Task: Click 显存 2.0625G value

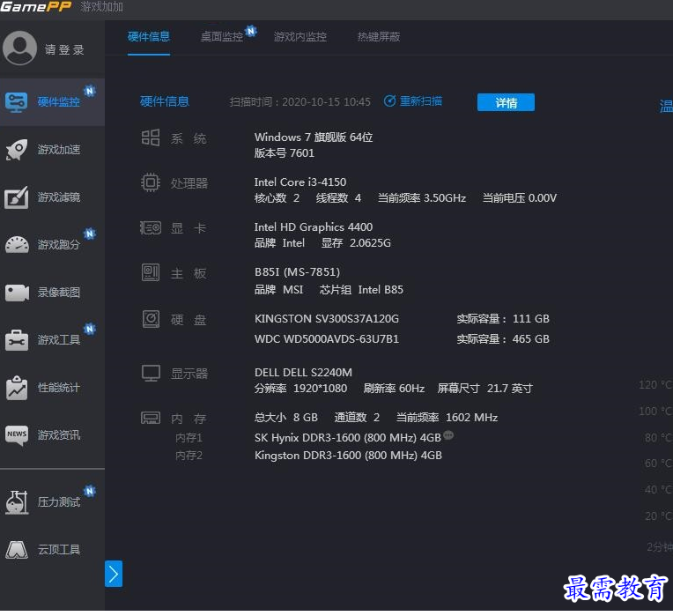Action: point(356,243)
